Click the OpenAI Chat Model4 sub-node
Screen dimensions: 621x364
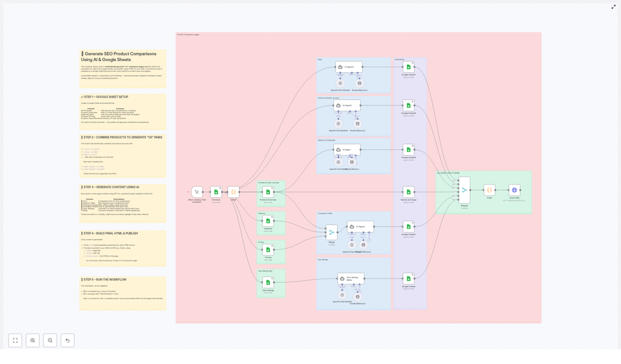pos(340,83)
